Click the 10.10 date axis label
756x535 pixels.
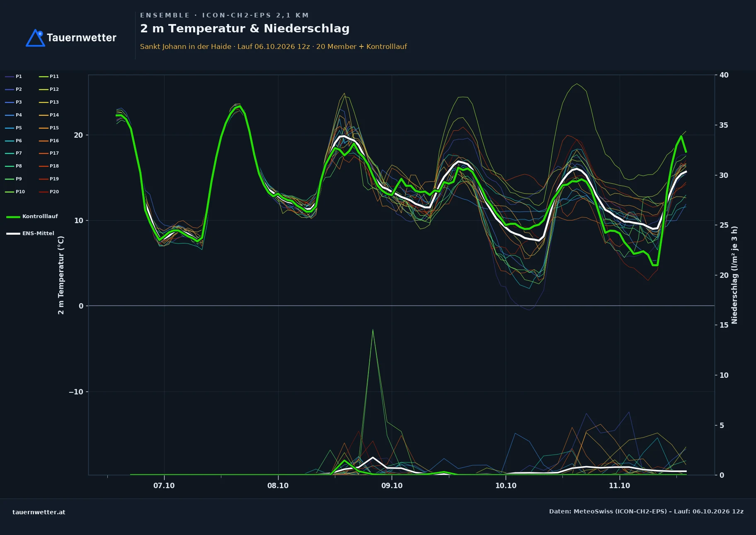pyautogui.click(x=506, y=486)
